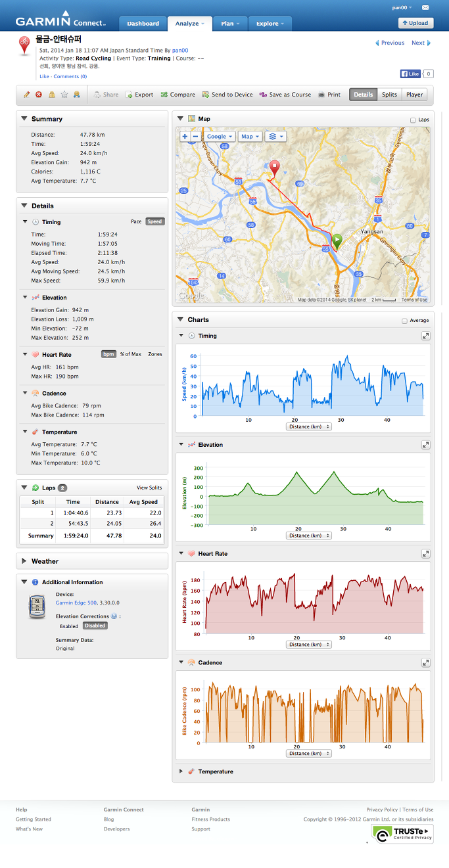Switch timing display to Speed
449x868 pixels.
(x=154, y=221)
